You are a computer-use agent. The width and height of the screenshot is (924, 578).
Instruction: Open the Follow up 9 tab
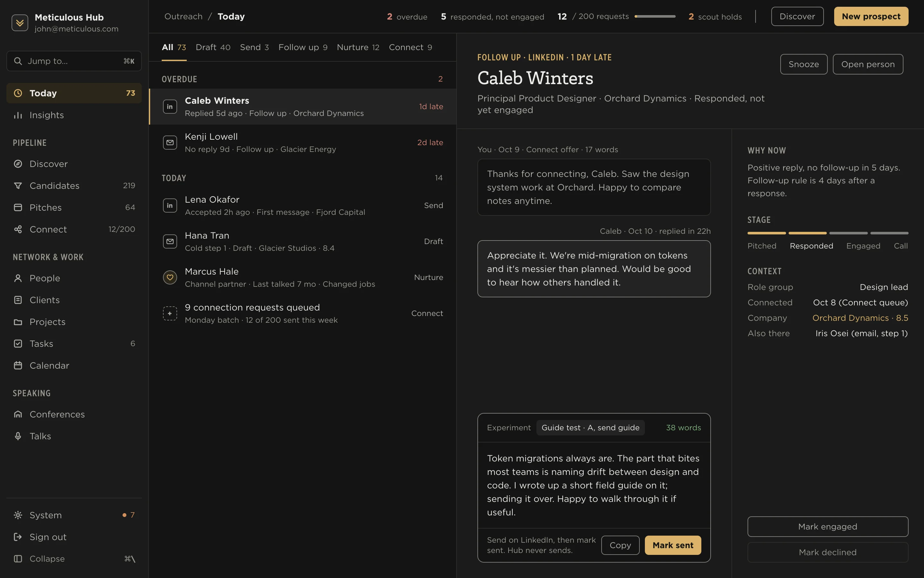tap(303, 47)
